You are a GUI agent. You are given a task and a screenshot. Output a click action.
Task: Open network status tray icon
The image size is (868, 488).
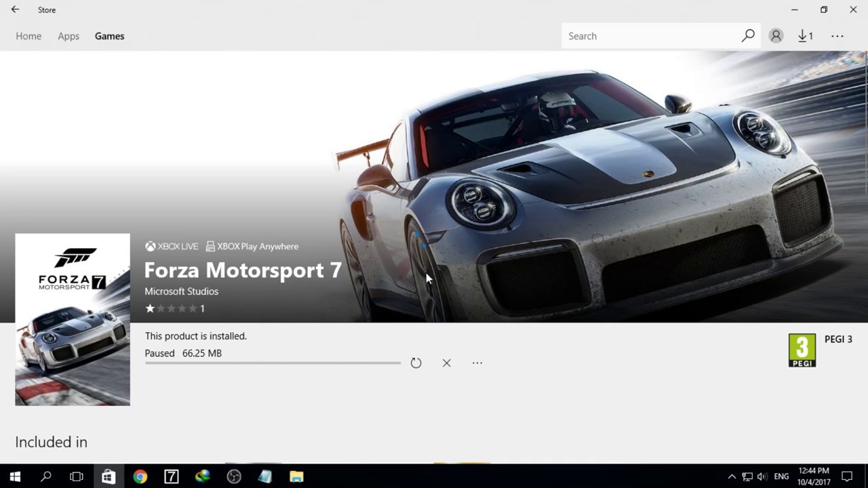[747, 476]
